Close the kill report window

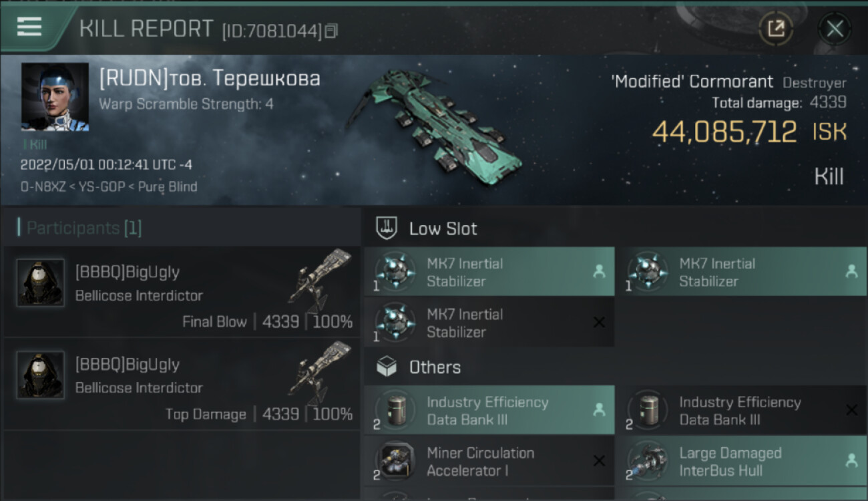835,29
